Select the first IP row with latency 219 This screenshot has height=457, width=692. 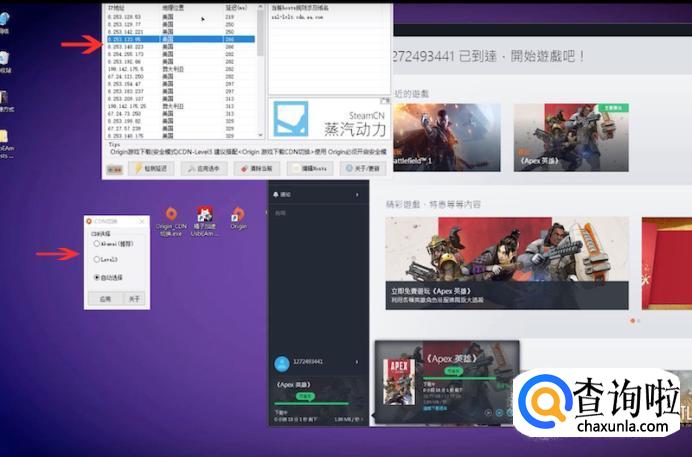coord(181,17)
